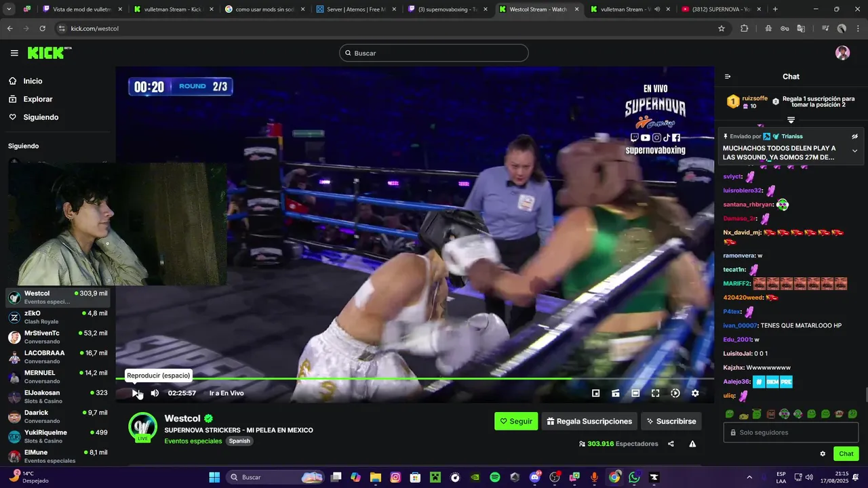Share the stream
Image resolution: width=868 pixels, height=488 pixels.
671,444
